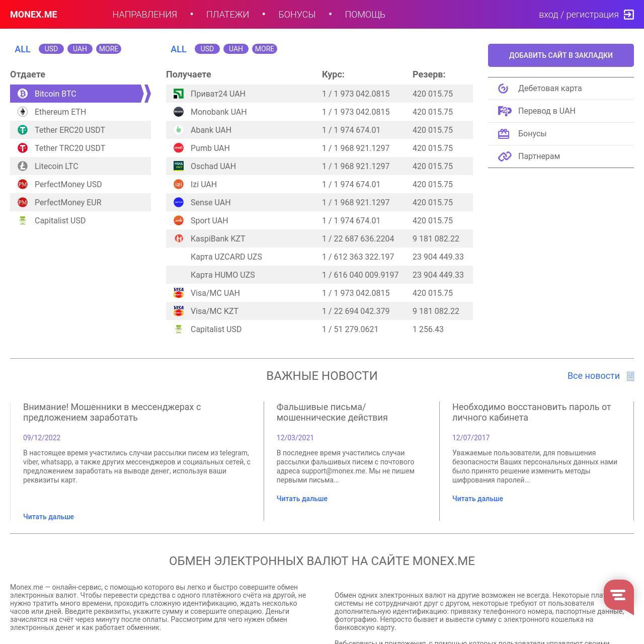Click the Monobank UAH icon
Viewport: 644px width, 644px height.
(x=179, y=112)
